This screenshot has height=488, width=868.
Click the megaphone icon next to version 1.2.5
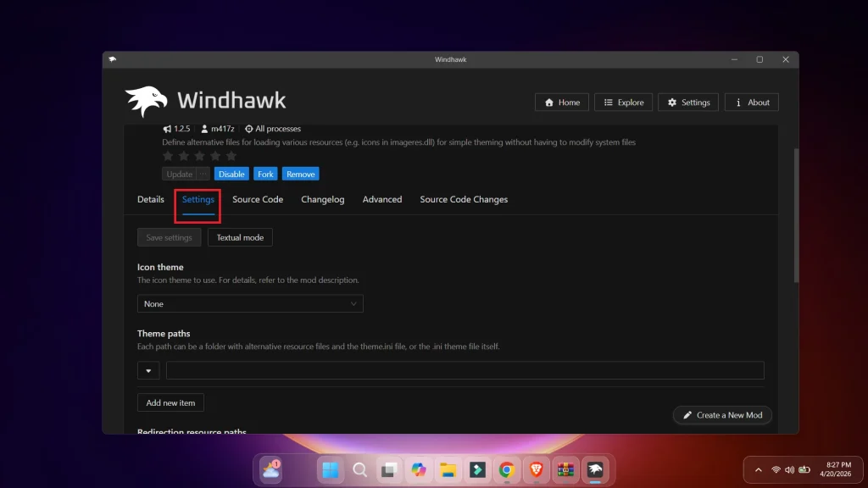pyautogui.click(x=167, y=129)
